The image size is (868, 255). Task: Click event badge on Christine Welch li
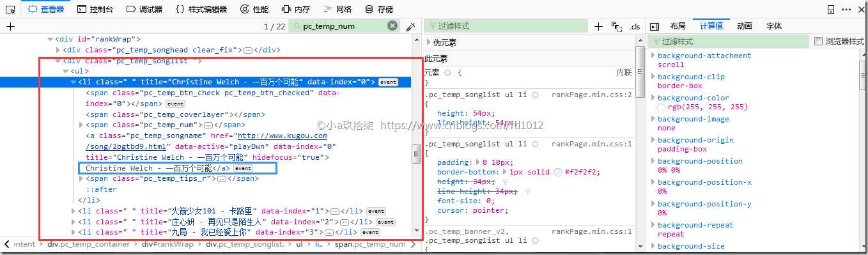tap(389, 82)
